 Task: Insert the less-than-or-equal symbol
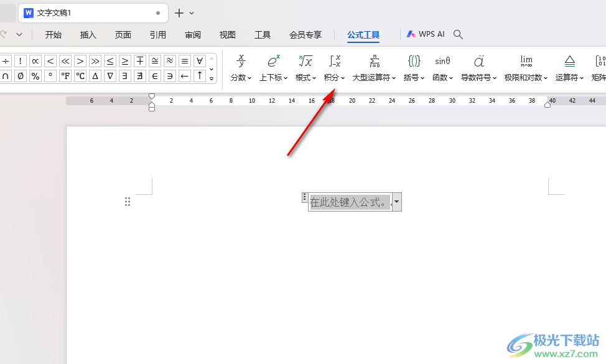coord(110,61)
